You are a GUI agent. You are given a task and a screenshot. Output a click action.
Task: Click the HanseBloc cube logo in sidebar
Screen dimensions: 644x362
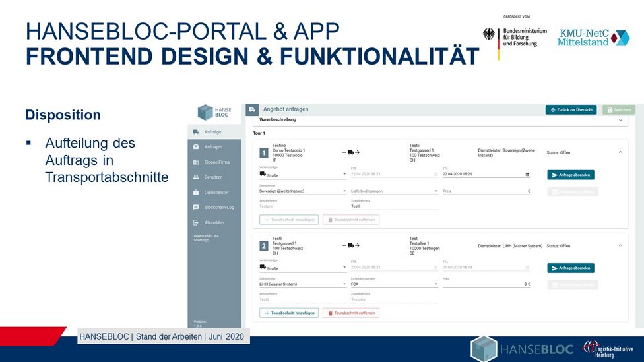pos(205,112)
